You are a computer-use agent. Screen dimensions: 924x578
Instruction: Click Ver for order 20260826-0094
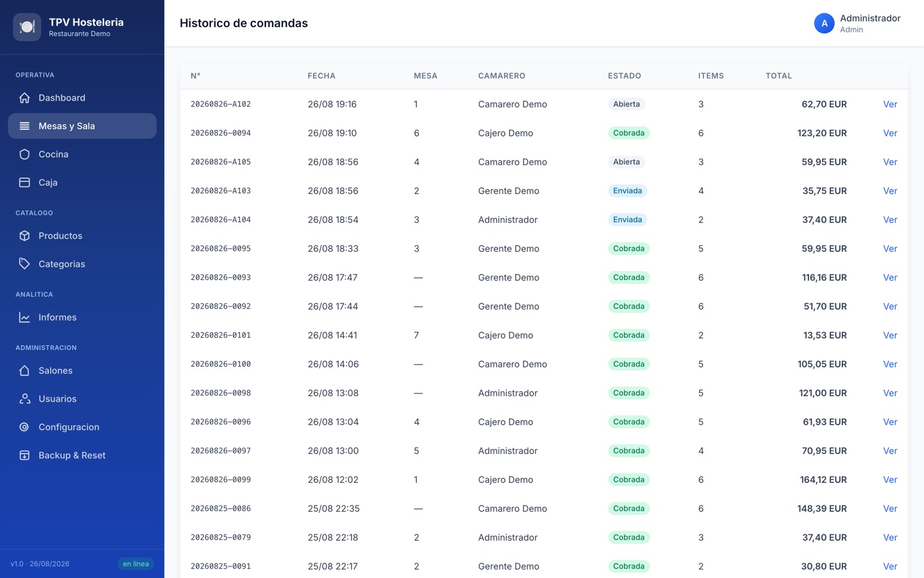coord(890,133)
